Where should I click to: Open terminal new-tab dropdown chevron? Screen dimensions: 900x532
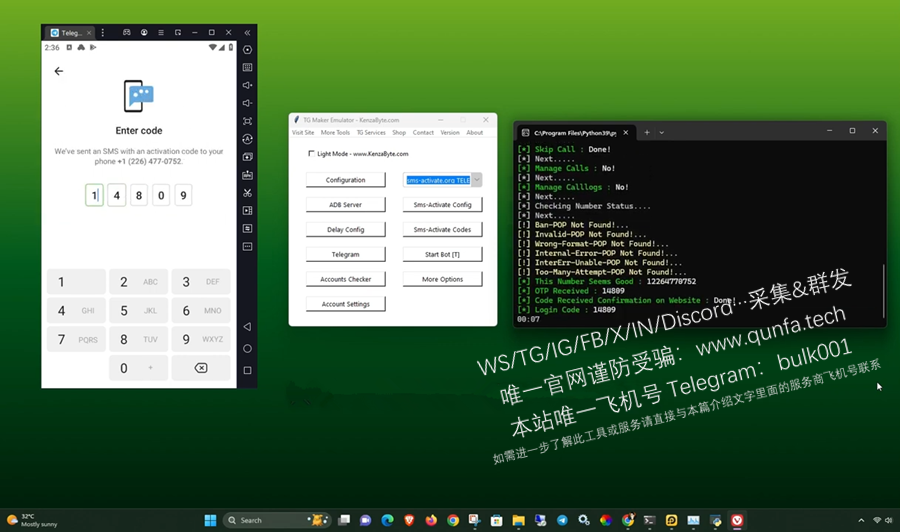pos(661,133)
